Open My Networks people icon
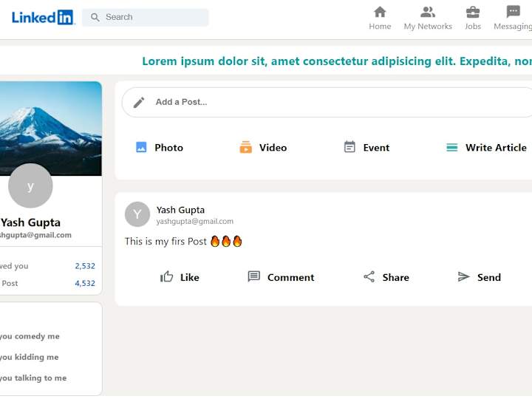The height and width of the screenshot is (399, 532). (428, 12)
